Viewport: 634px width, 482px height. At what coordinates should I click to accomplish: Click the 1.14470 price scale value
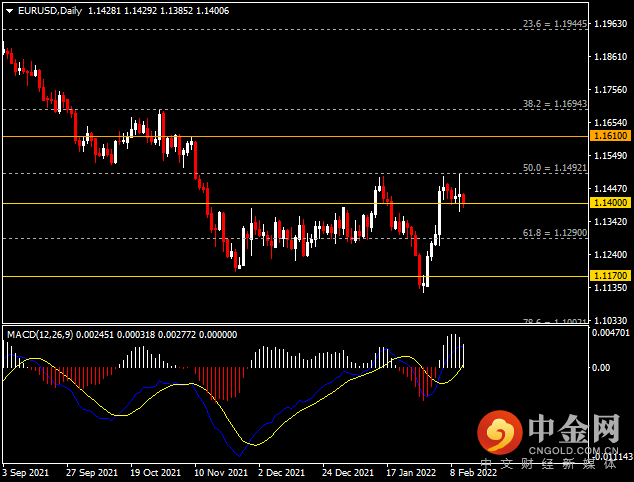pyautogui.click(x=611, y=188)
